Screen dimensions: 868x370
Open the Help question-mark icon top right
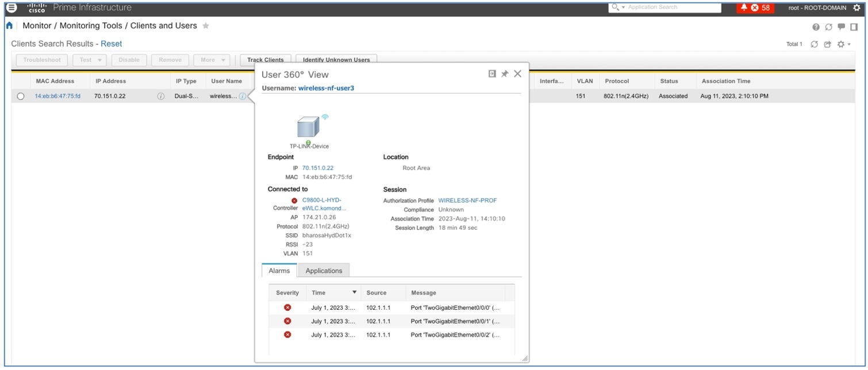(816, 27)
